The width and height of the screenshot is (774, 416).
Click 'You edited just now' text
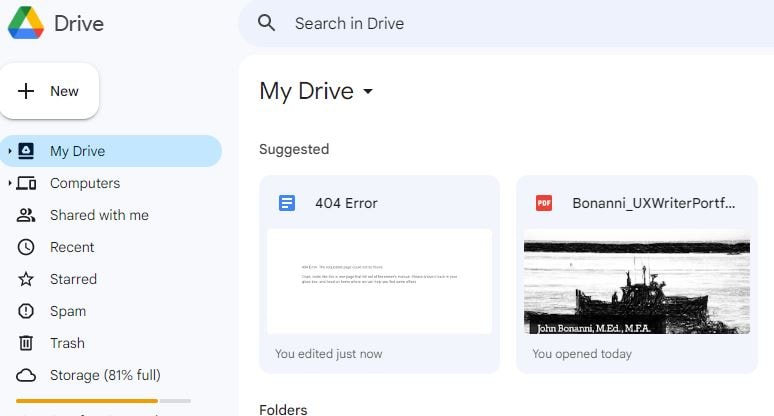(329, 354)
